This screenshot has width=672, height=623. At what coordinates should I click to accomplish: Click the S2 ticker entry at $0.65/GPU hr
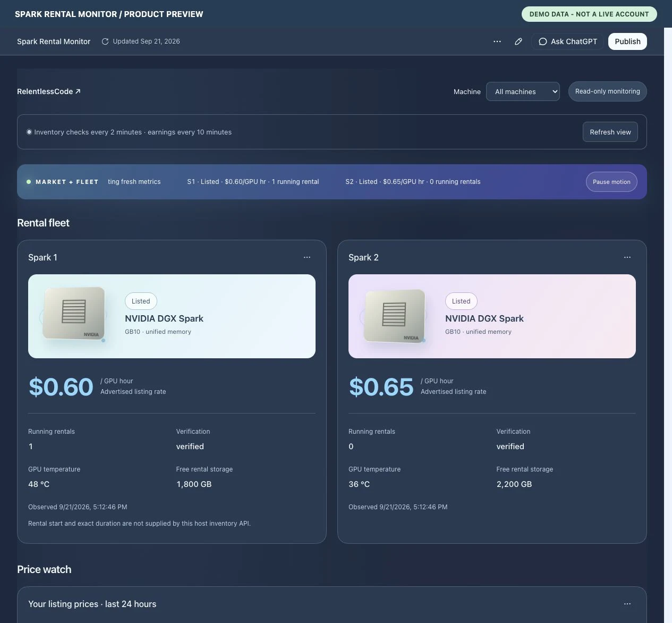click(x=413, y=182)
